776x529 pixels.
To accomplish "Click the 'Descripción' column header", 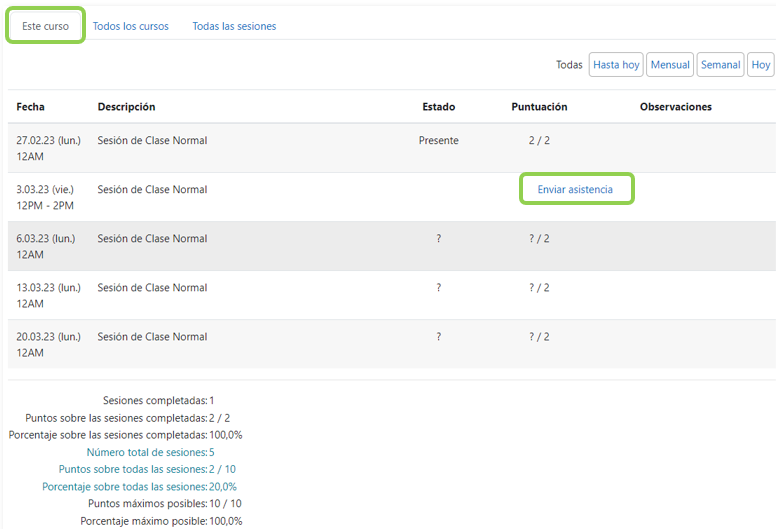I will 126,107.
